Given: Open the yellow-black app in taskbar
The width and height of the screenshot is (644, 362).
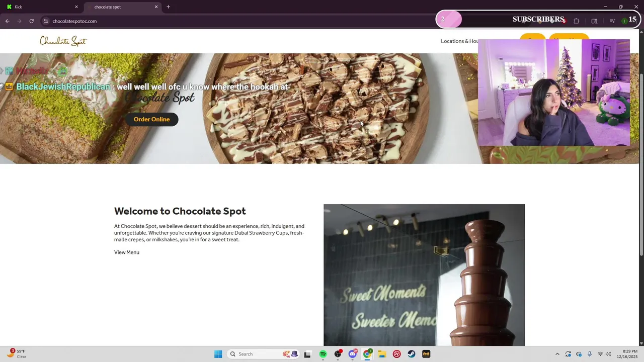Looking at the screenshot, I should (426, 354).
